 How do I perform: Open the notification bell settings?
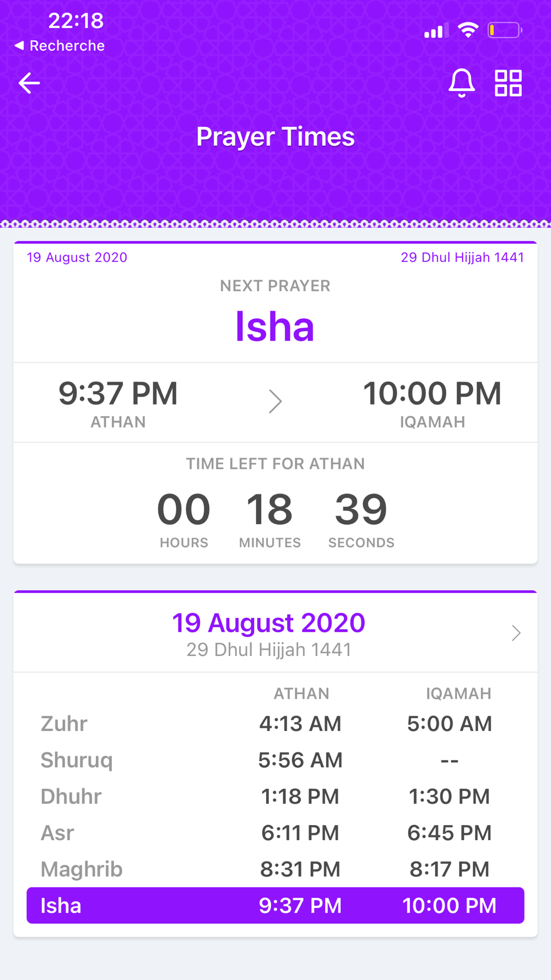[x=461, y=83]
